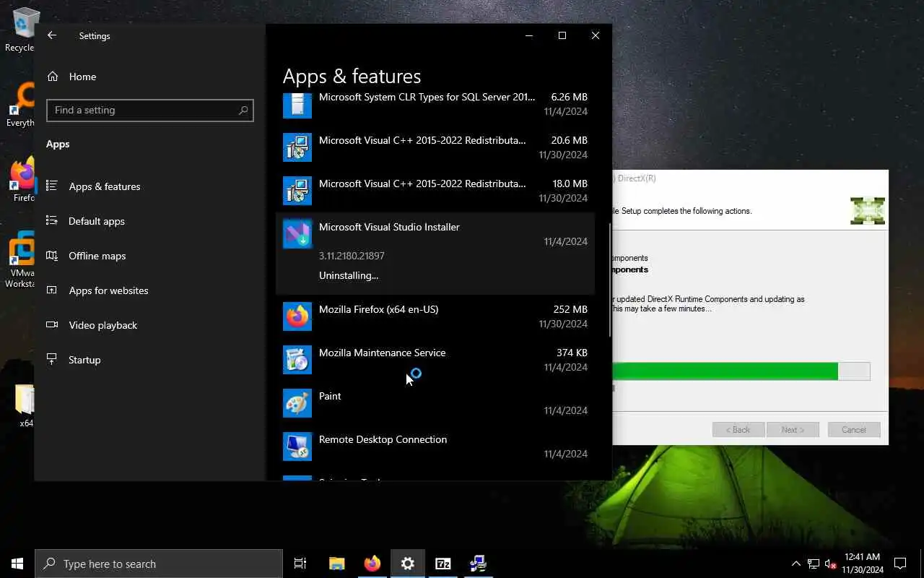Image resolution: width=924 pixels, height=578 pixels.
Task: Click the Video playback sidebar icon
Action: [52, 324]
